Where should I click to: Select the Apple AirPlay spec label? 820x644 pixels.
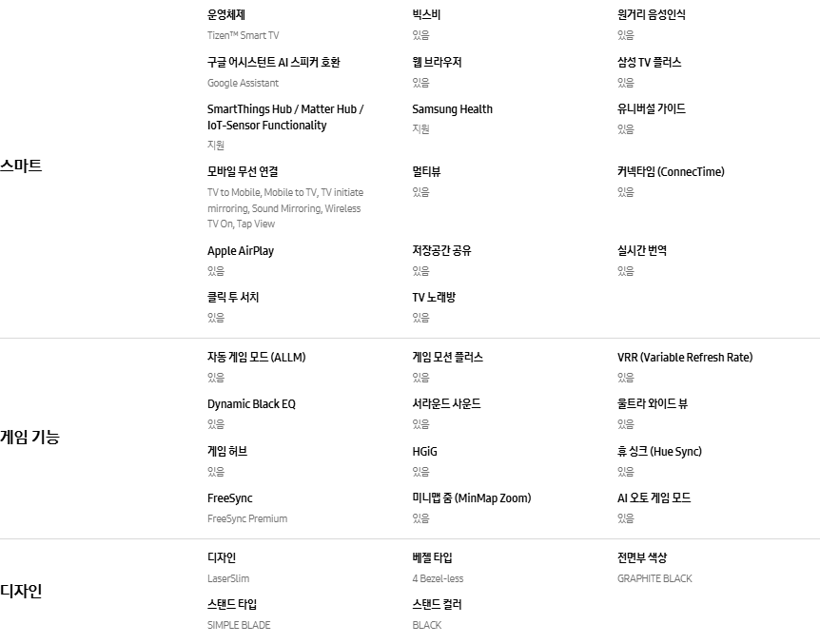click(x=241, y=251)
